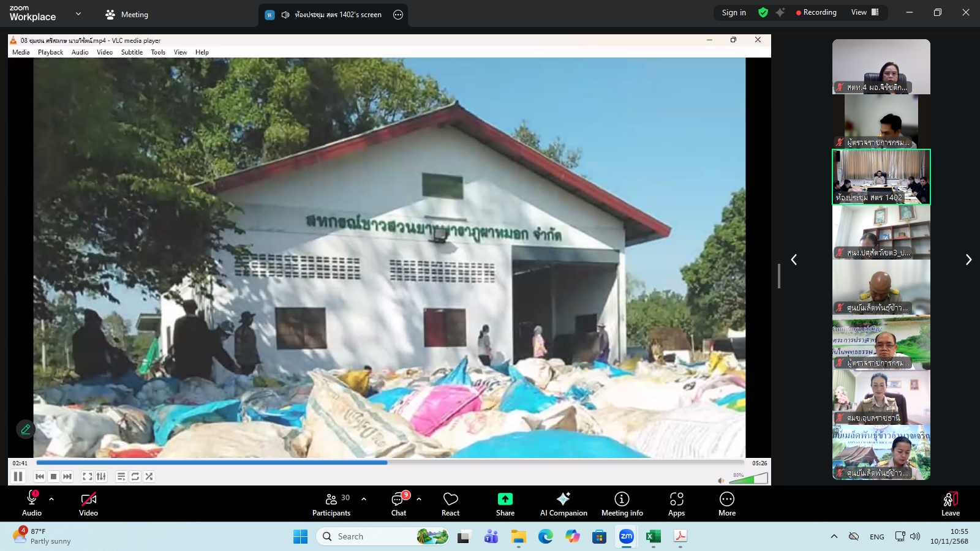This screenshot has width=980, height=551.
Task: Open the React emoji panel
Action: 450,503
